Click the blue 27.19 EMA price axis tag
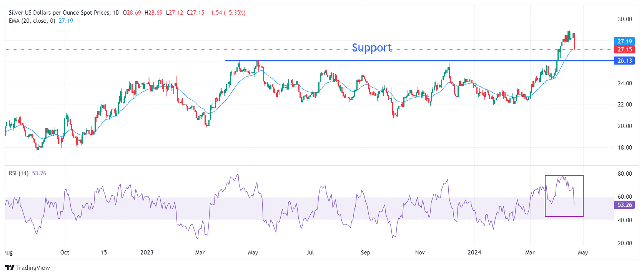Image resolution: width=644 pixels, height=276 pixels. [x=624, y=41]
